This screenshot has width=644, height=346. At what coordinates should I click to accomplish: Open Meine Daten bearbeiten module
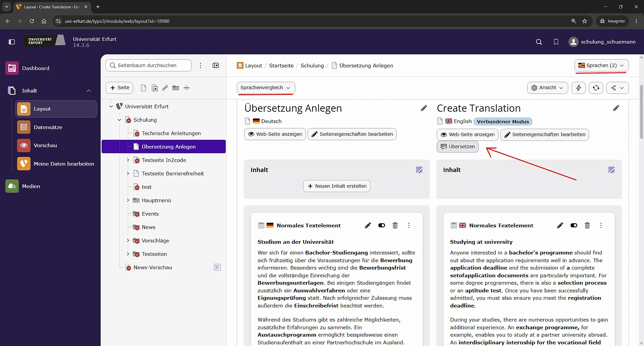click(56, 164)
